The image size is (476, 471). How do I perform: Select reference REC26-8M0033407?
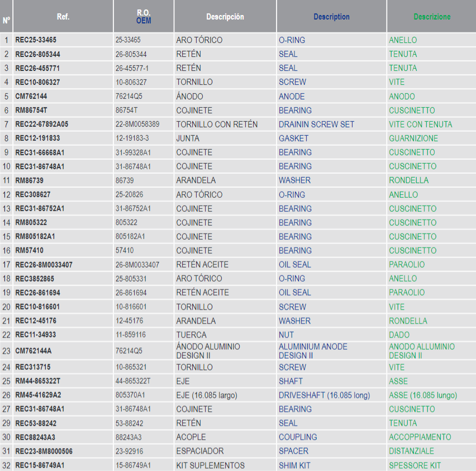click(44, 265)
